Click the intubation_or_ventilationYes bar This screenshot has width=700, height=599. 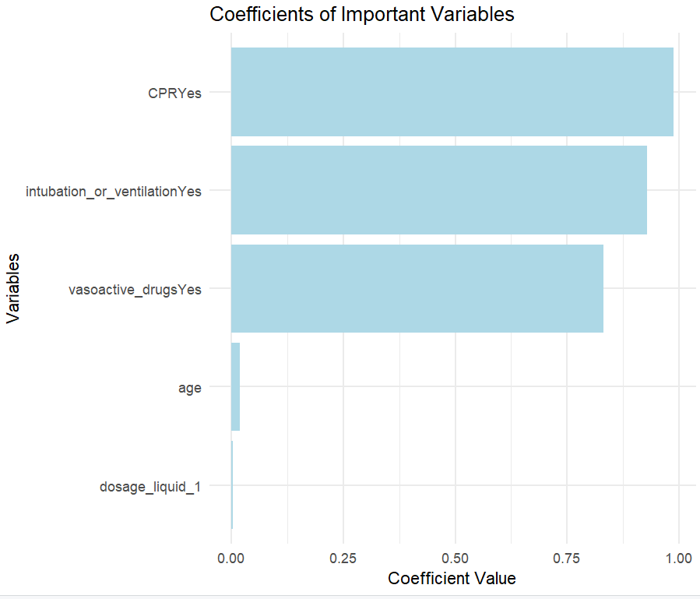click(x=439, y=190)
